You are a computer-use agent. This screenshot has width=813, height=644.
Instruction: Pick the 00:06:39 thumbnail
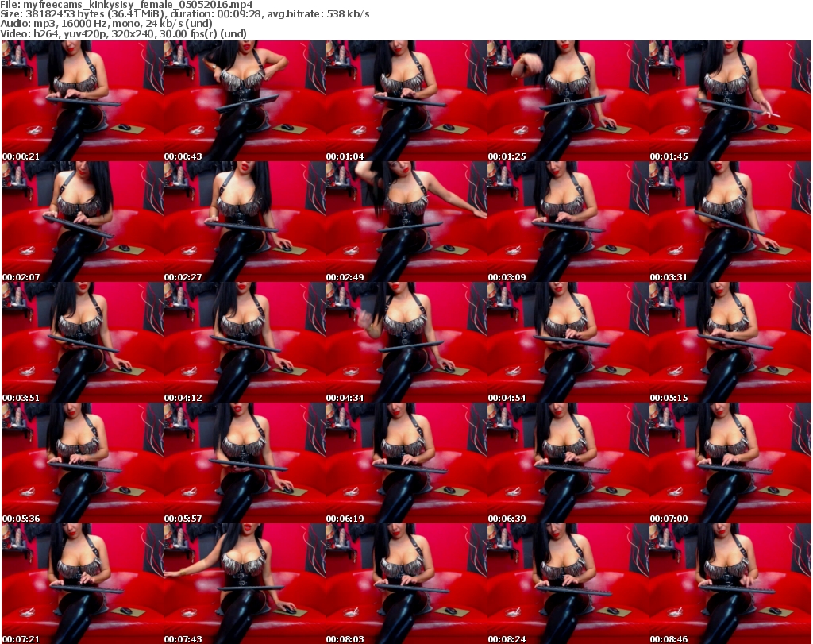[568, 464]
